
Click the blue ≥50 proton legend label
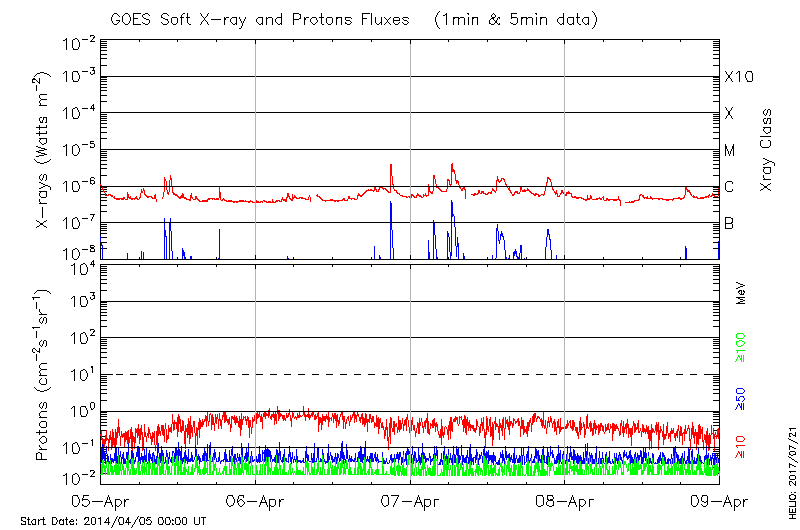pos(741,398)
